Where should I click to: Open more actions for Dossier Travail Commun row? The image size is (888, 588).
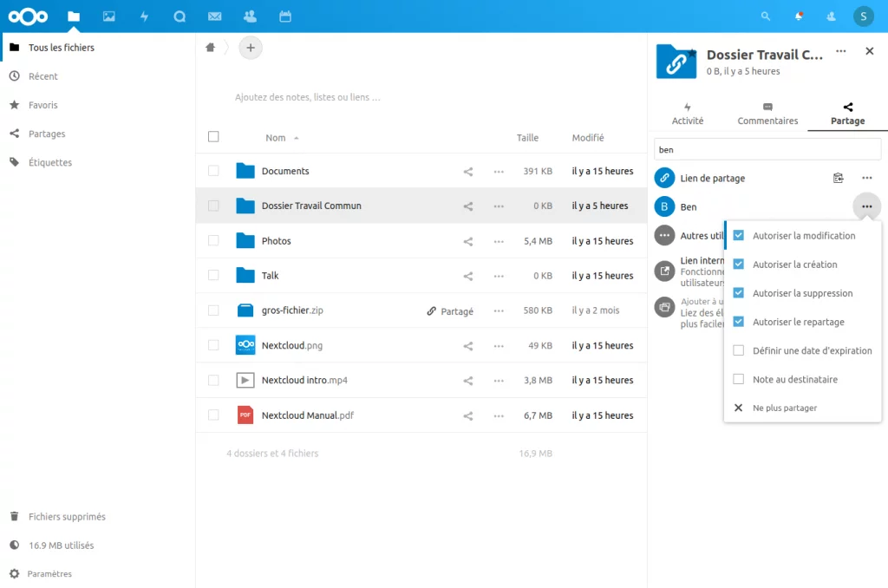pos(499,206)
